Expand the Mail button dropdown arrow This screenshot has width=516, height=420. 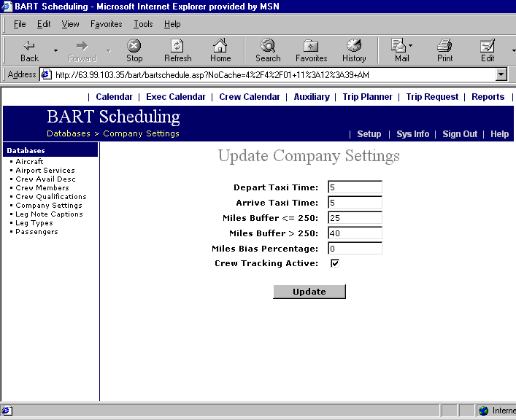click(410, 45)
